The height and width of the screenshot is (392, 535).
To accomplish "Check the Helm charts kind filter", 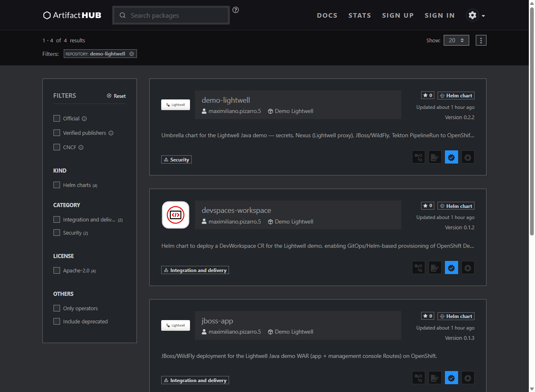I will pos(57,185).
